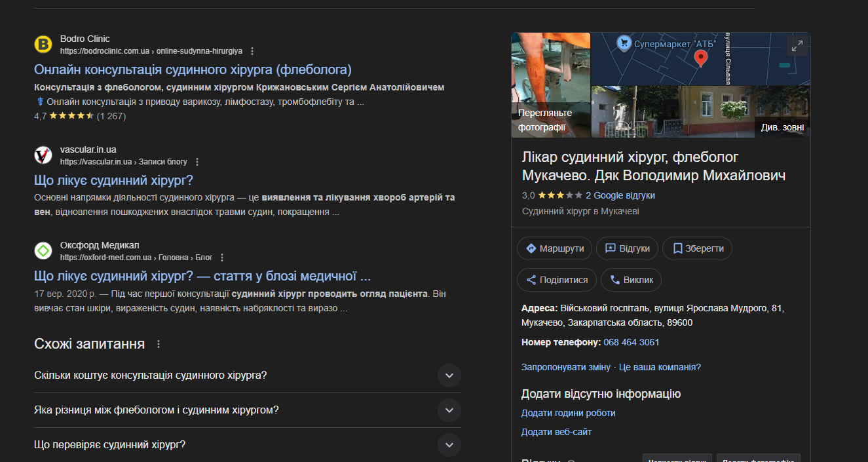The height and width of the screenshot is (462, 868).
Task: Click the vascular.in.ua site name
Action: (88, 149)
